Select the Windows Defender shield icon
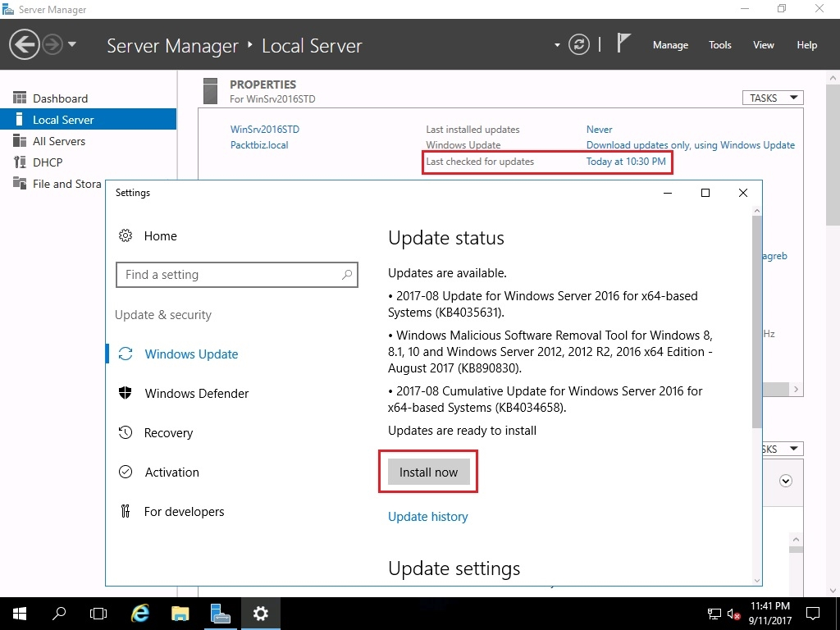This screenshot has width=840, height=630. (126, 394)
